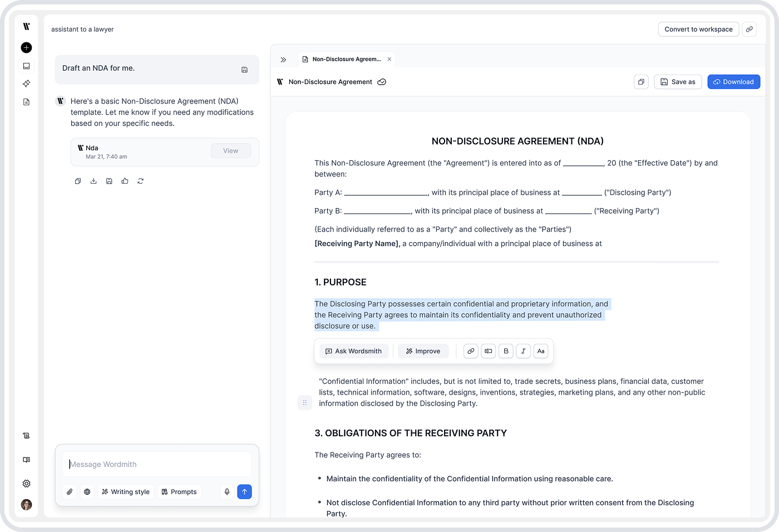The width and height of the screenshot is (779, 532).
Task: Attach a file using the paperclip icon
Action: [x=70, y=492]
